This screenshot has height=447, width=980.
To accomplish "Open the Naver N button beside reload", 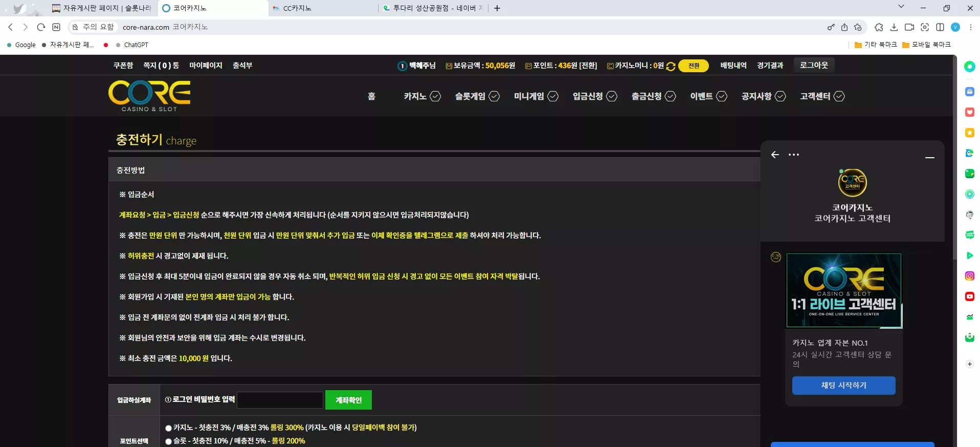I will point(56,27).
